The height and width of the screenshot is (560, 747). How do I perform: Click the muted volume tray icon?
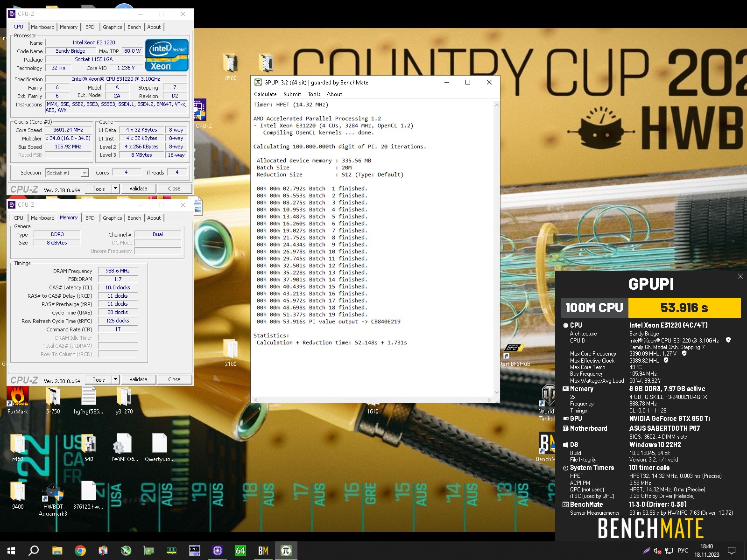coord(657,551)
